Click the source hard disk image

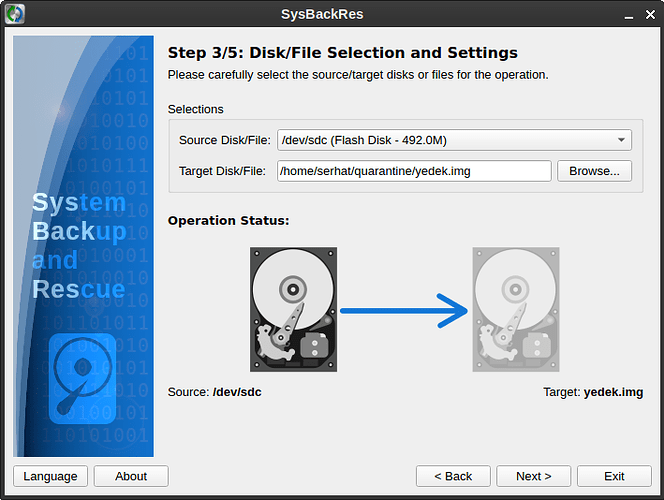pos(293,309)
